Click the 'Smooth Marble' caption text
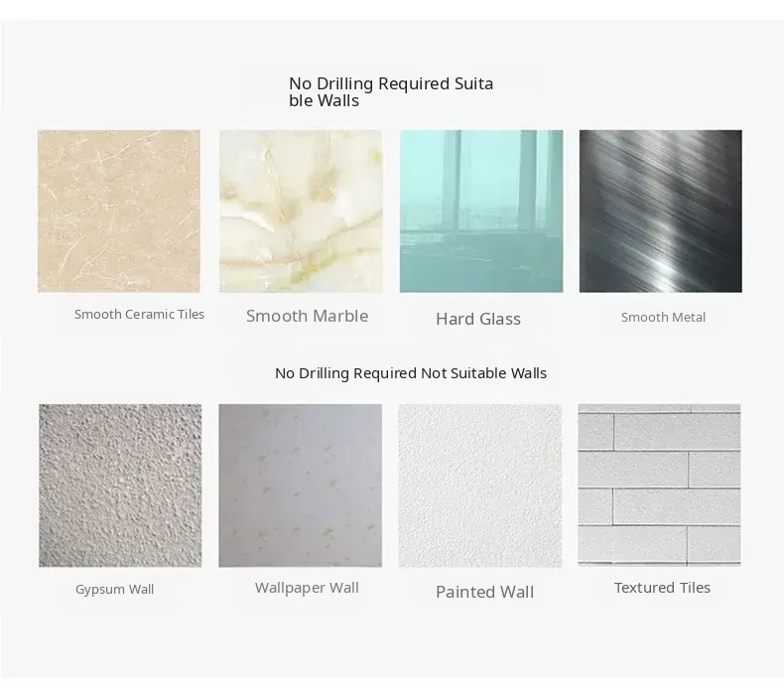The image size is (784, 693). click(x=307, y=317)
